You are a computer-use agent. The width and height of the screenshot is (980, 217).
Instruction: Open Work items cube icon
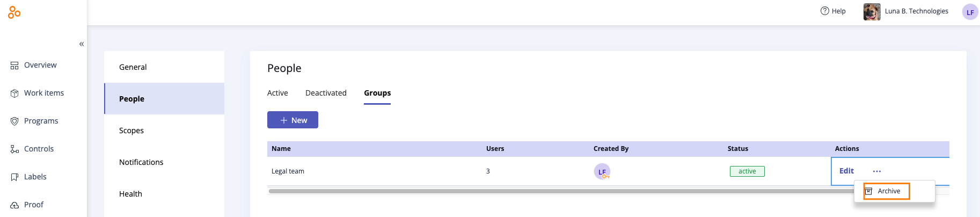(x=14, y=93)
